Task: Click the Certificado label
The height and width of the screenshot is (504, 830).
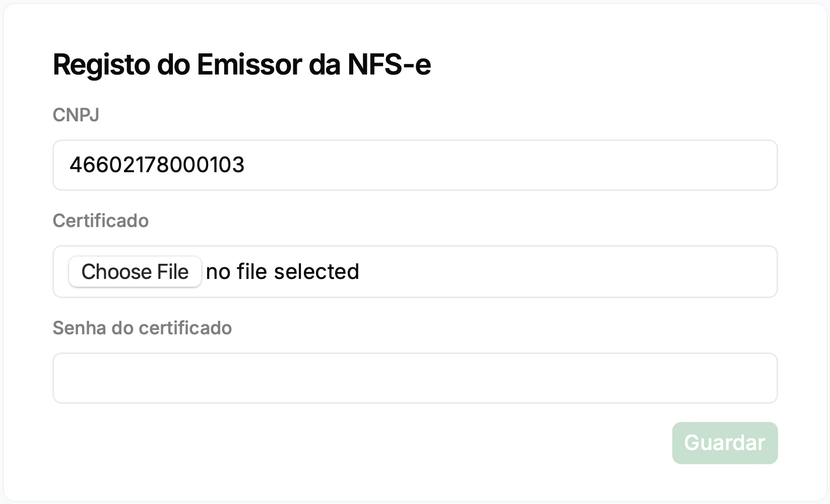Action: click(x=101, y=221)
